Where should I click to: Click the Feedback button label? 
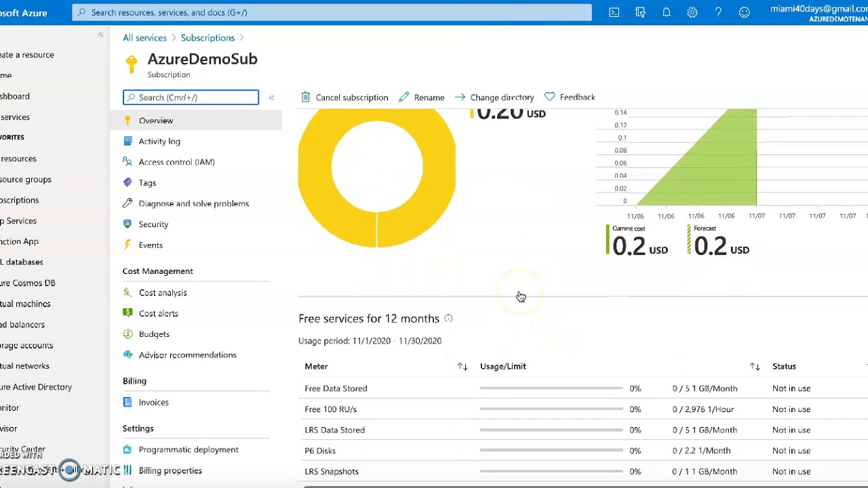pyautogui.click(x=578, y=97)
